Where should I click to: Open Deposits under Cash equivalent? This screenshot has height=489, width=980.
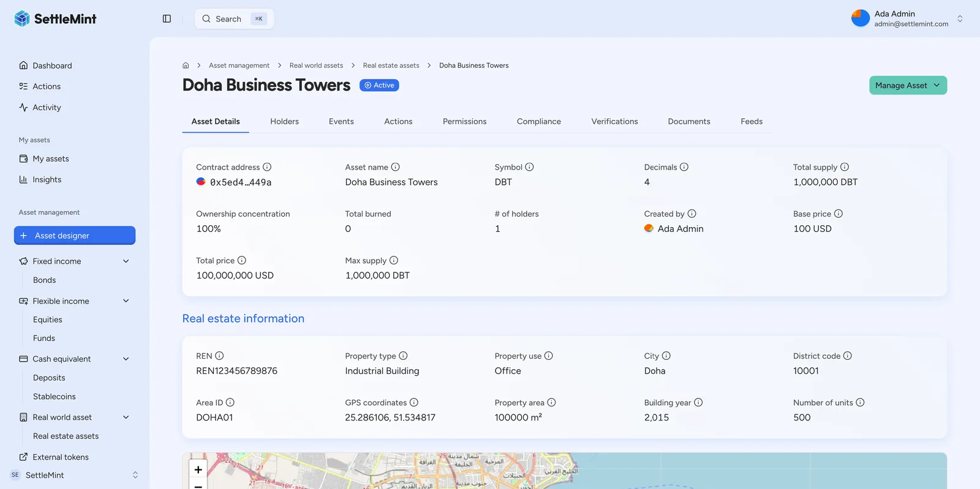click(49, 378)
